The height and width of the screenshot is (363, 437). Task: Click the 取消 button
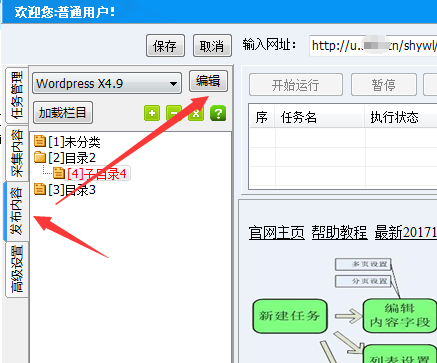coord(212,46)
